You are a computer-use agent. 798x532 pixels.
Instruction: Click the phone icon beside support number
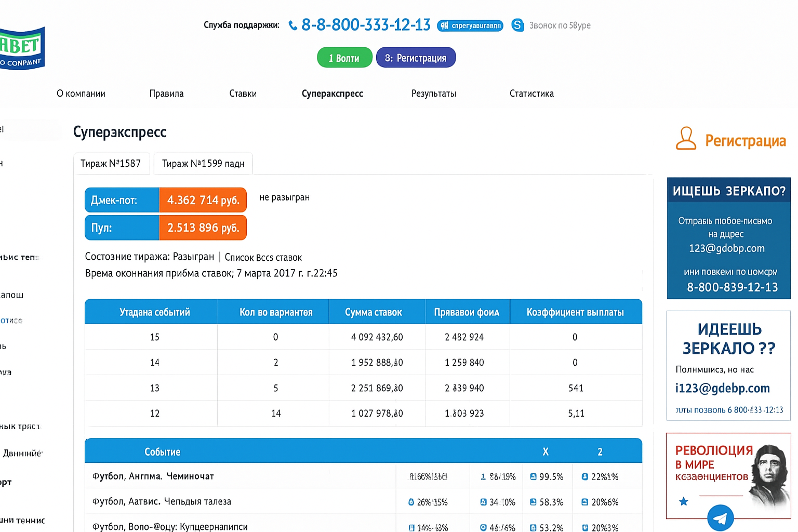click(293, 25)
